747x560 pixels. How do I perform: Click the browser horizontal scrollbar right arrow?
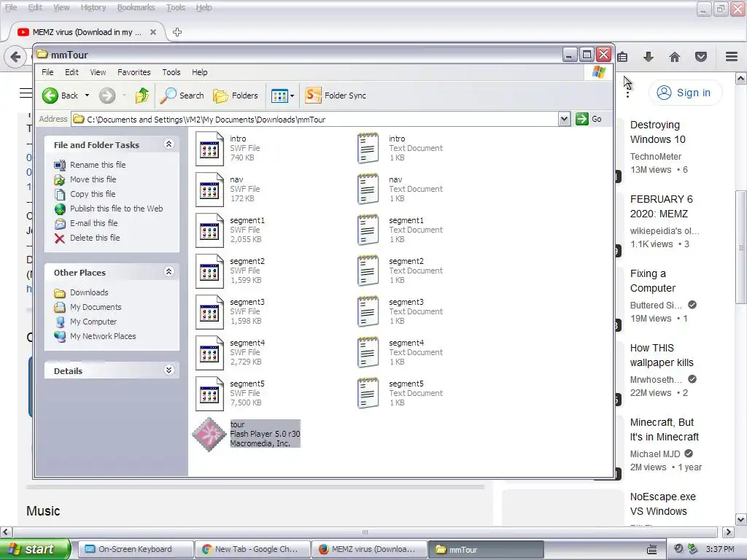(728, 532)
